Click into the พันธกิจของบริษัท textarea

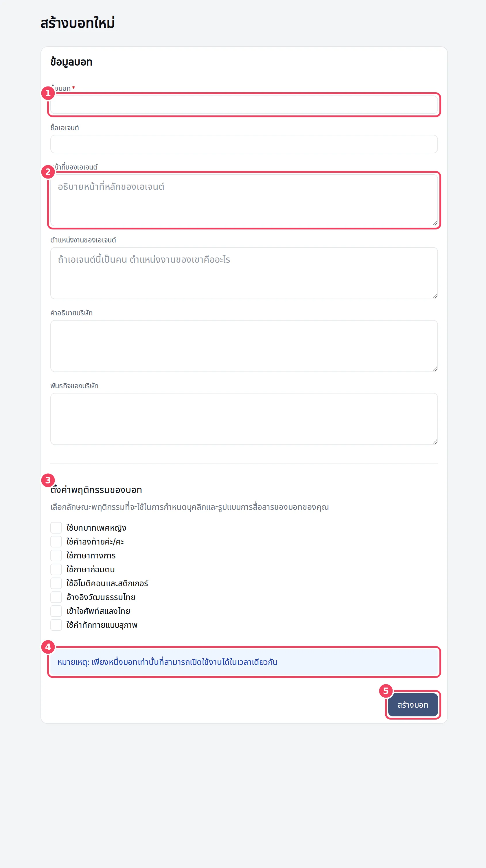[x=244, y=419]
